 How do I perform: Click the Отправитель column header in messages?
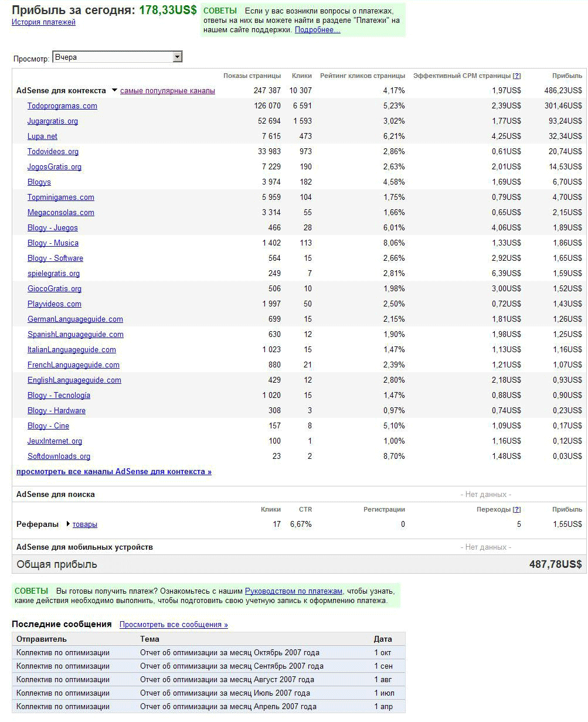42,639
